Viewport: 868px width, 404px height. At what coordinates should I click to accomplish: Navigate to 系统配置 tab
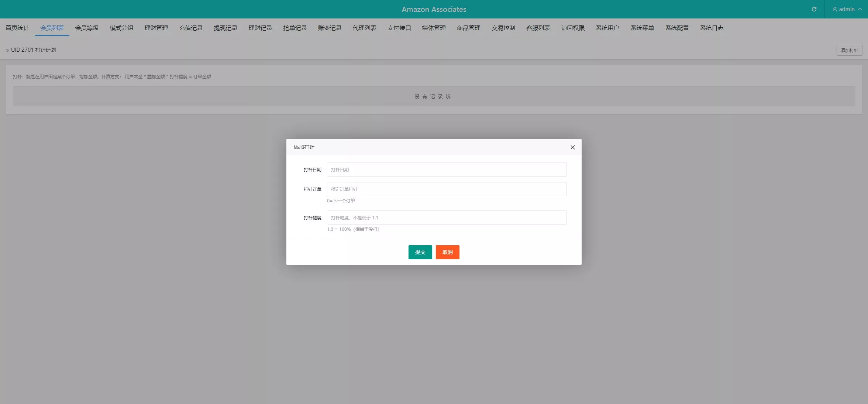(x=677, y=28)
